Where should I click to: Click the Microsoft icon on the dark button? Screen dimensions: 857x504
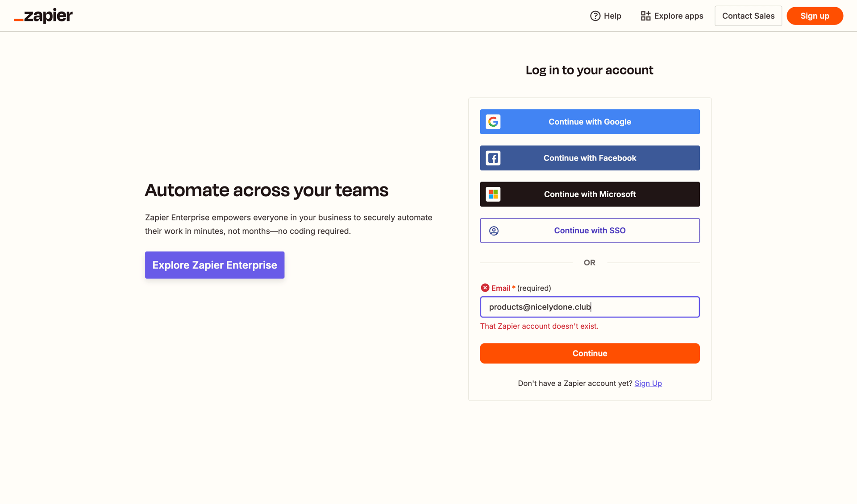[x=493, y=194]
